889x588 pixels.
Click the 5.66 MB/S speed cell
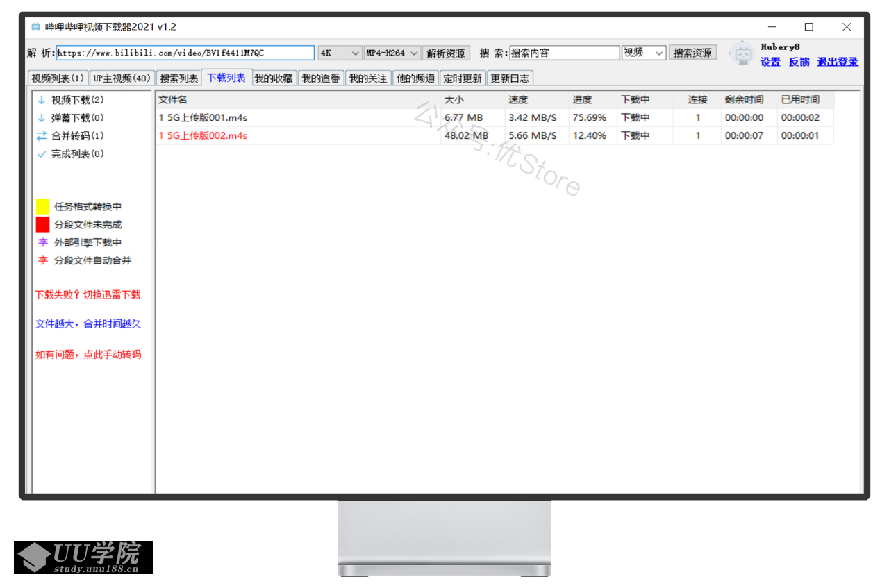(x=533, y=136)
